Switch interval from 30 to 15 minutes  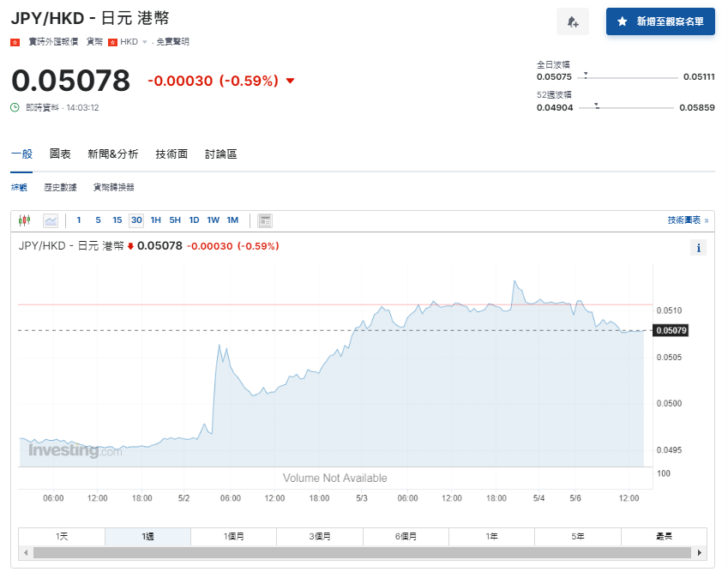(x=117, y=220)
